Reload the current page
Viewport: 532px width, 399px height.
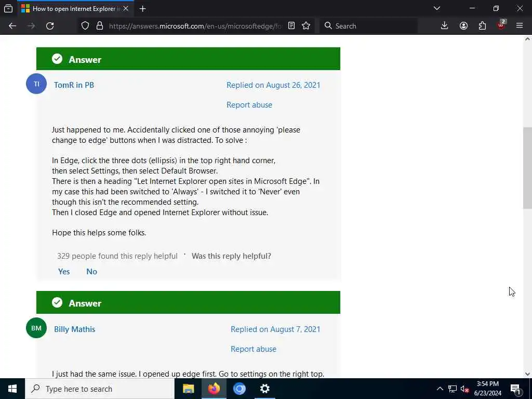click(50, 26)
